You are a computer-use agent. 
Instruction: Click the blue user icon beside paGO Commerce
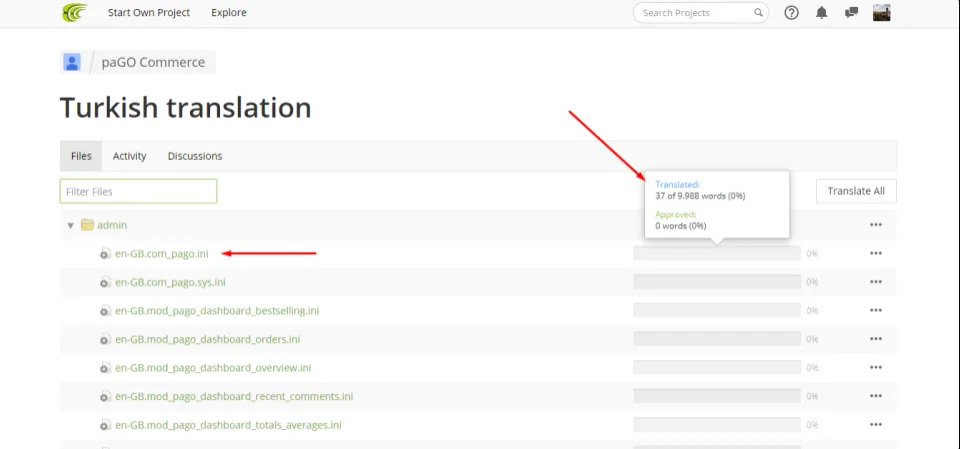coord(72,62)
